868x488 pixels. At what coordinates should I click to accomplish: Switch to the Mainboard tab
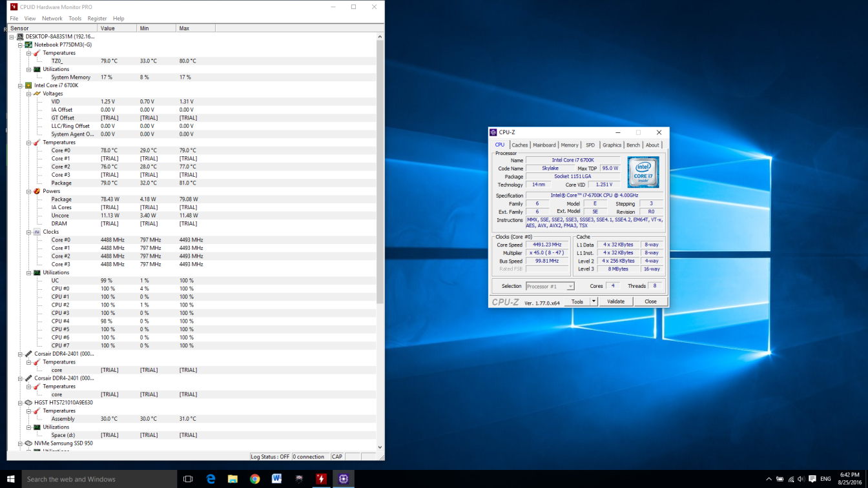tap(544, 145)
